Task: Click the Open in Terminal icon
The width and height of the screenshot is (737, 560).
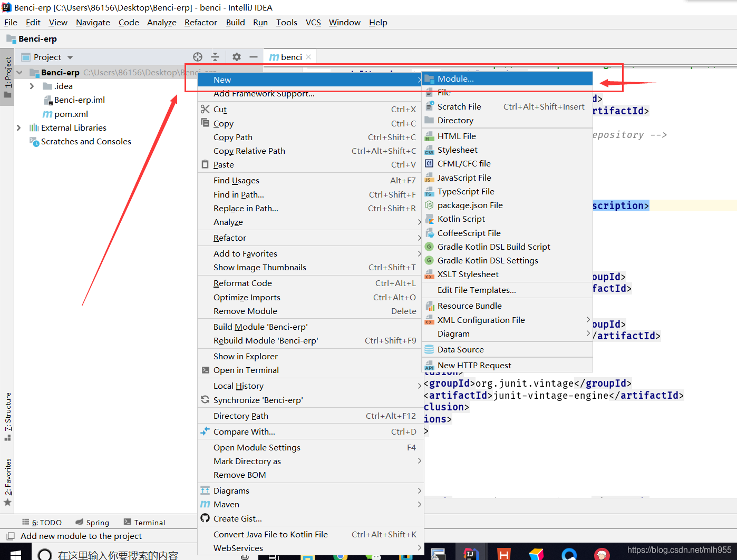Action: (x=205, y=370)
